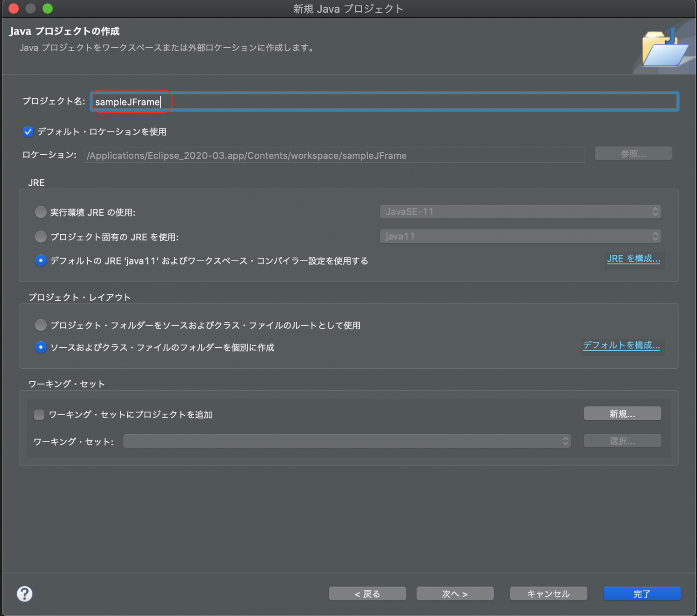Choose the default JRE 'java11' radio option
The height and width of the screenshot is (616, 697).
[41, 261]
